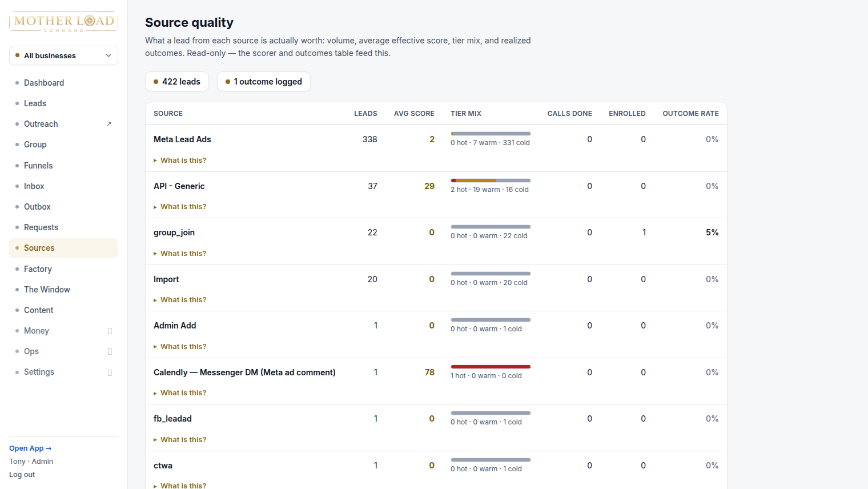Click the 422 leads badge
The height and width of the screenshot is (489, 868).
click(177, 82)
